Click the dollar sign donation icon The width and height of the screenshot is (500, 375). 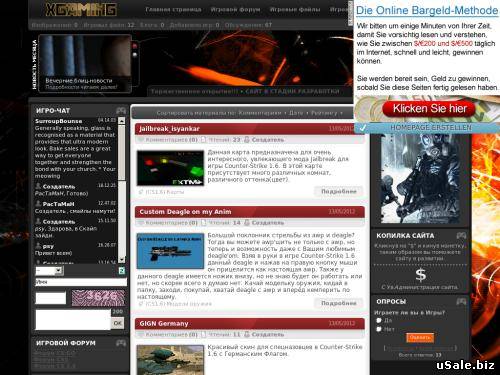420,275
